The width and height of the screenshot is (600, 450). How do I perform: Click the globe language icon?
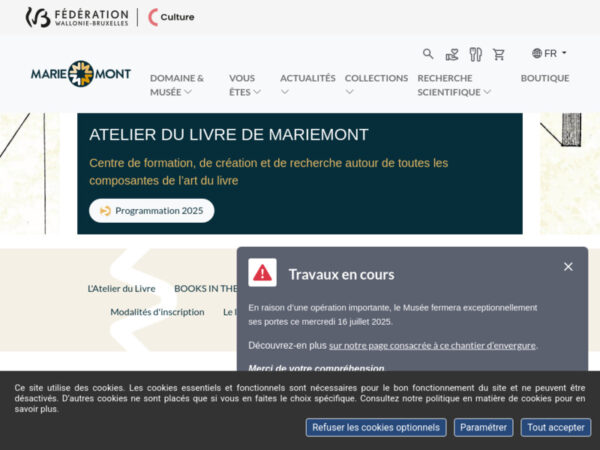pyautogui.click(x=536, y=53)
